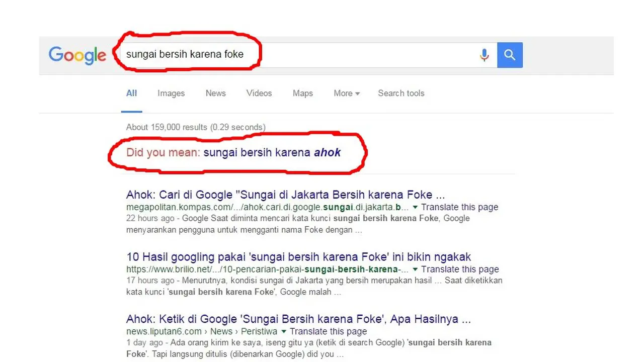Click the 'About 159,000 results' text
The image size is (644, 362).
click(196, 127)
